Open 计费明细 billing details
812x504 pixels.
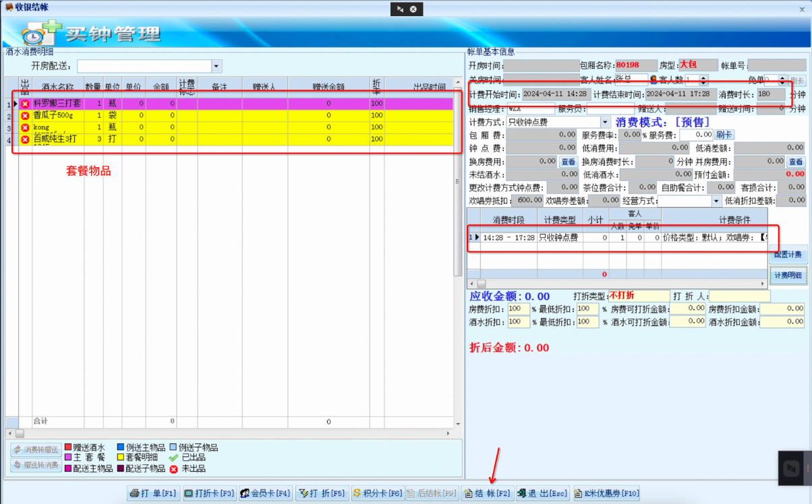click(788, 275)
